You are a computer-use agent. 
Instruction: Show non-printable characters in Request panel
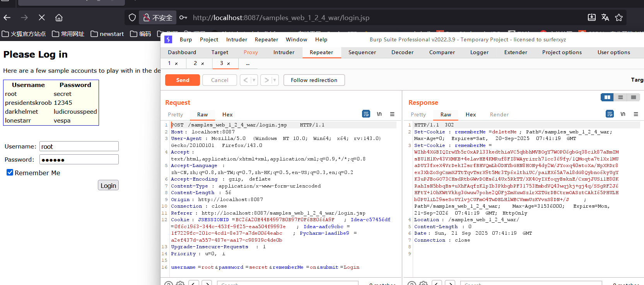click(379, 114)
